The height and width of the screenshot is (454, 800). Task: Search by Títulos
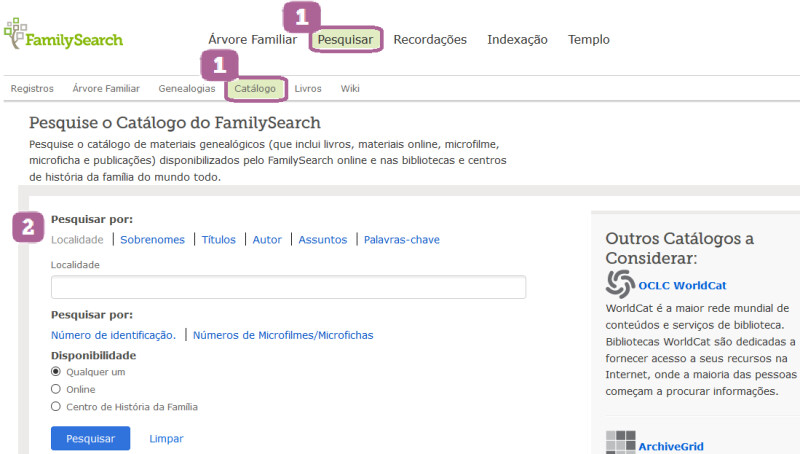coord(218,240)
